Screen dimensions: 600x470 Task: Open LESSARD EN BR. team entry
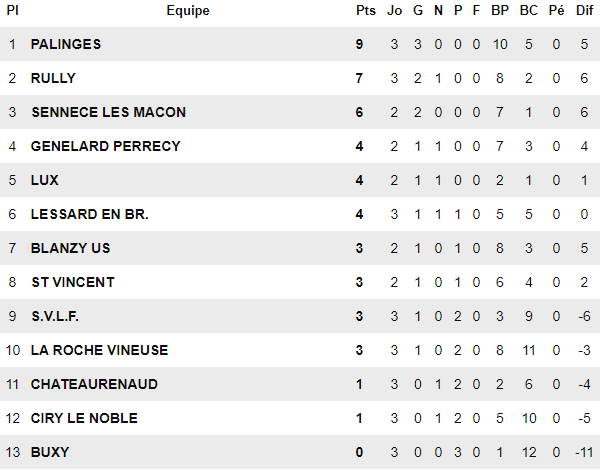(89, 214)
